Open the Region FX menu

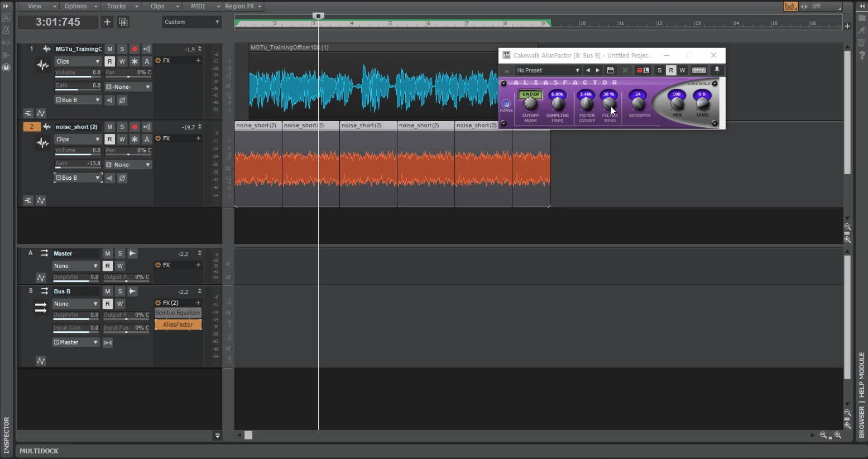pos(243,6)
